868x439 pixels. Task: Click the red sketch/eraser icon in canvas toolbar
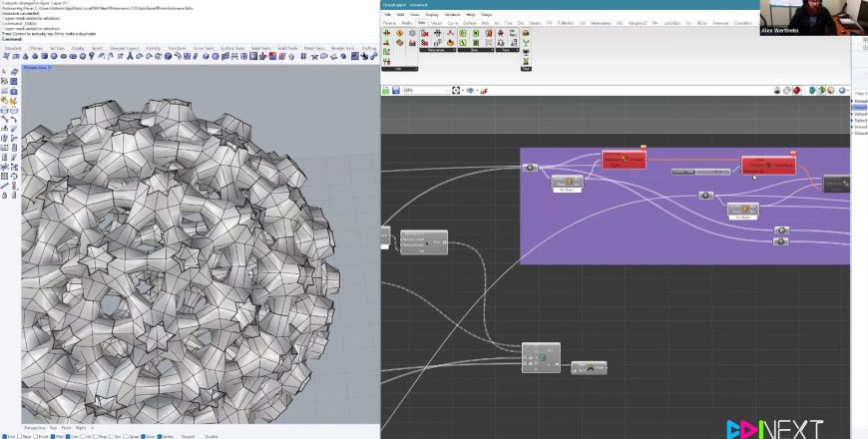click(485, 90)
